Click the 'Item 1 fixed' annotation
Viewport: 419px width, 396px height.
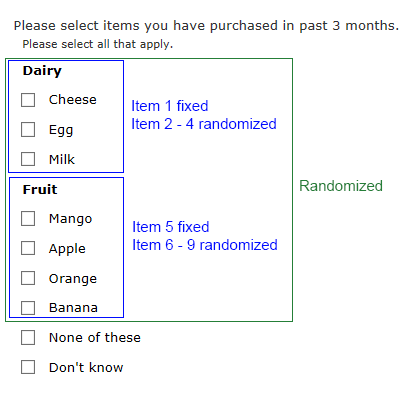click(170, 106)
